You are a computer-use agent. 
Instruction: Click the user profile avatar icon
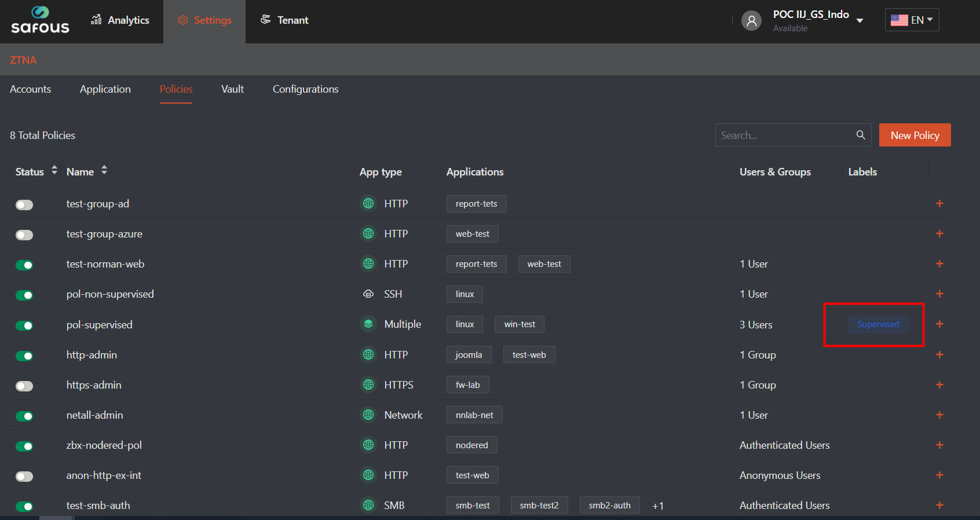[x=751, y=21]
